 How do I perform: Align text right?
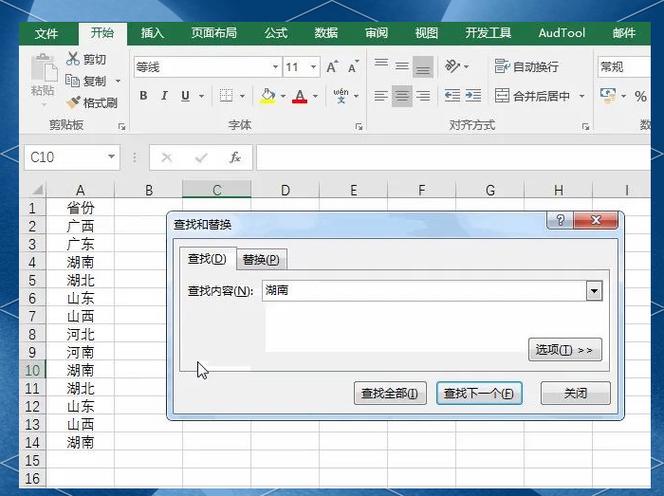point(423,96)
